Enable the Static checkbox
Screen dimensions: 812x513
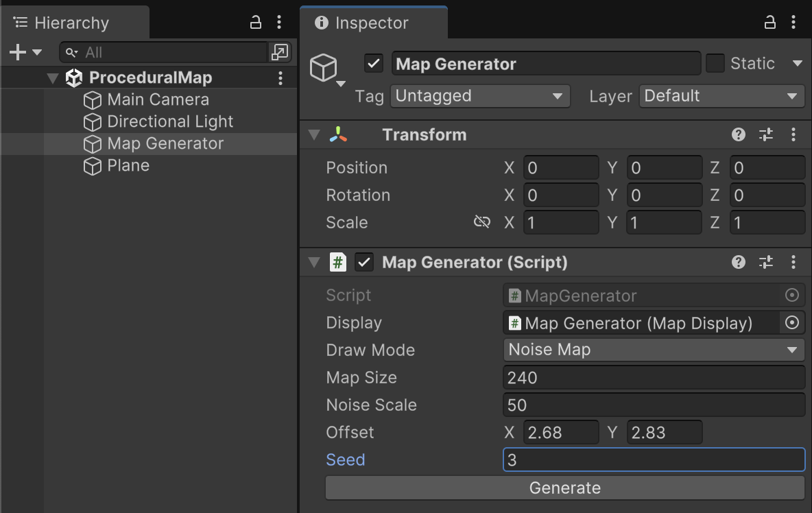tap(715, 64)
